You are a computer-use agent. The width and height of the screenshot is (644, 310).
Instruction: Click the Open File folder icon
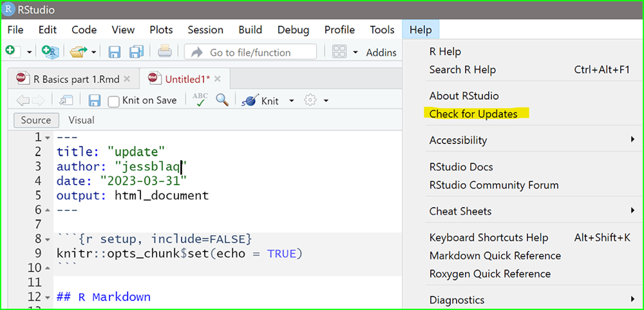tap(78, 52)
